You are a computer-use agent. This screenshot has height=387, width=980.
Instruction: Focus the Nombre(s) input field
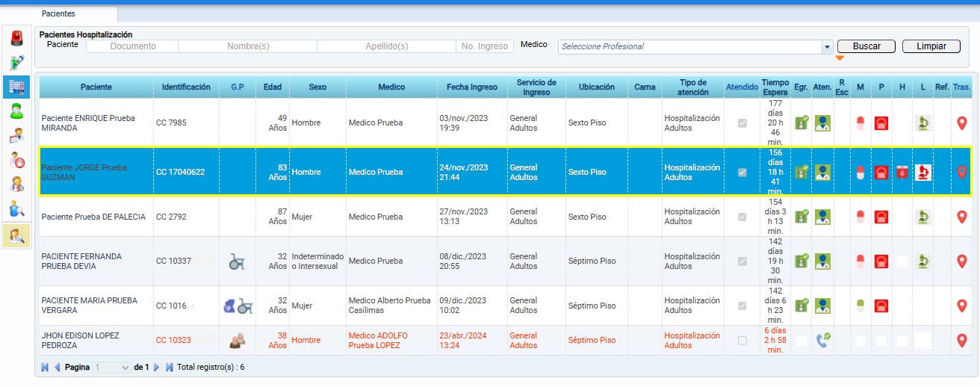click(248, 46)
